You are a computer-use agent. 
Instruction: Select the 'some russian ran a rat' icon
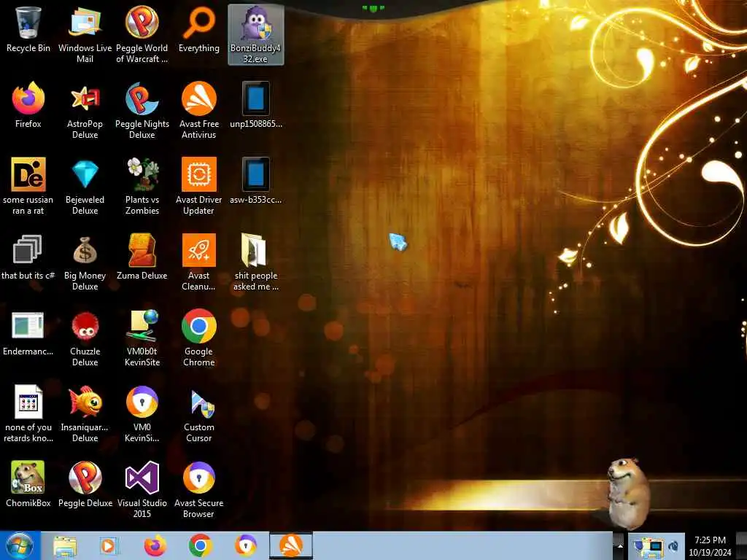point(28,186)
